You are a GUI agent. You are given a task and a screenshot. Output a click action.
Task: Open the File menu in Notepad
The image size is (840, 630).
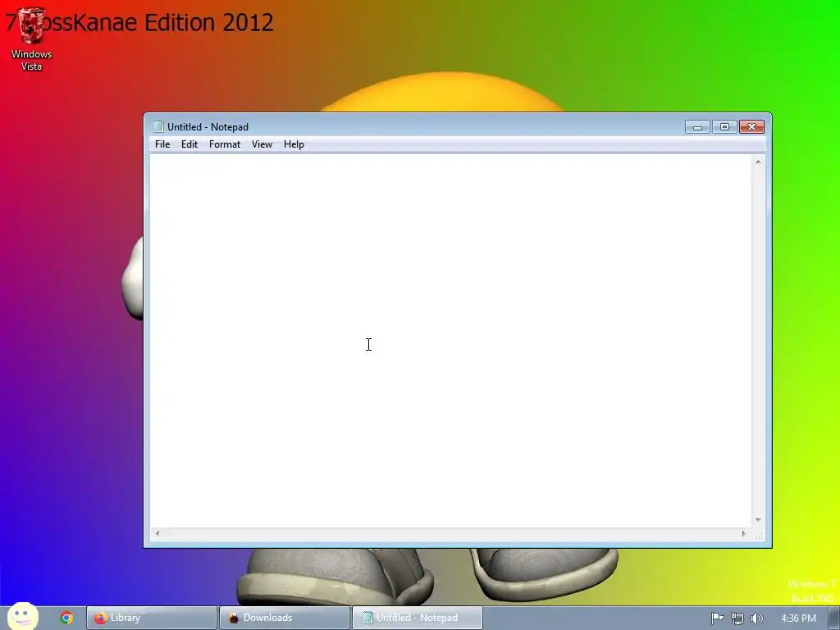click(x=162, y=144)
